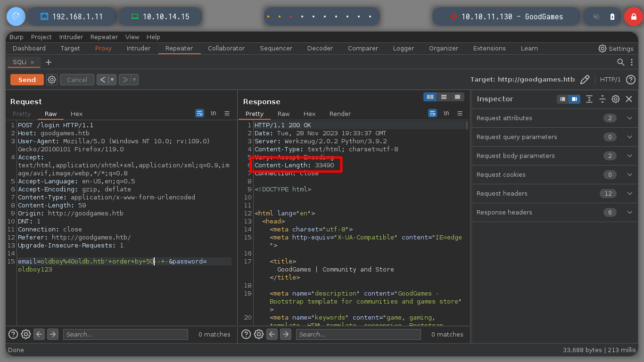This screenshot has width=644, height=362.
Task: Open the Burp menu
Action: 17,37
